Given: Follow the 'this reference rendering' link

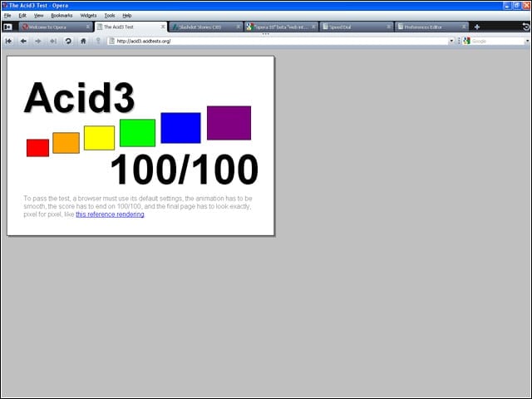Looking at the screenshot, I should [110, 214].
